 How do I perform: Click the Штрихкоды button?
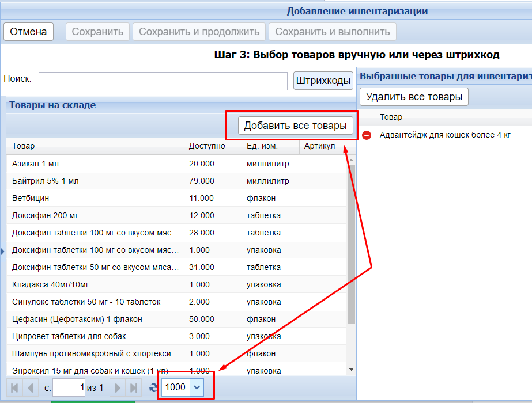point(323,81)
